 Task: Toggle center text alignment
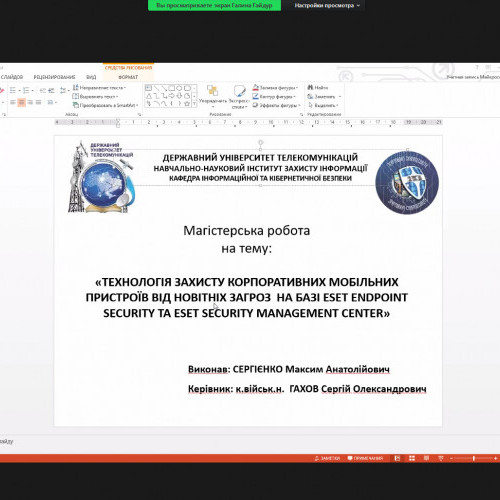point(21,102)
